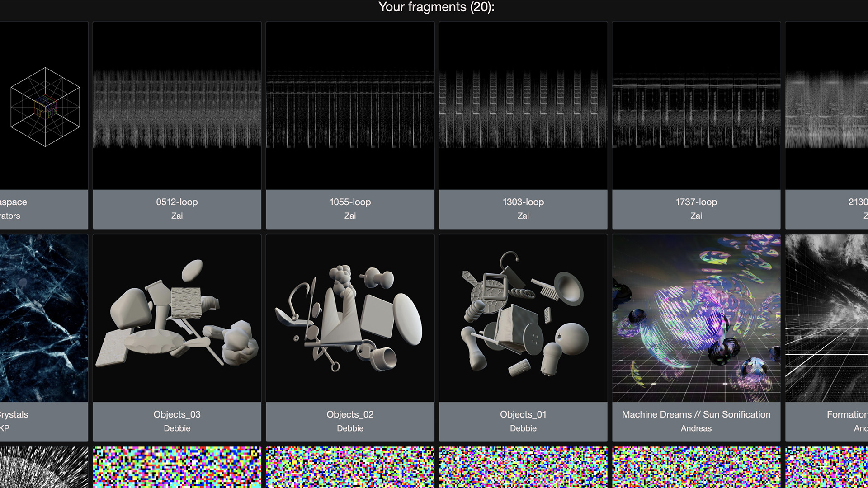This screenshot has height=488, width=868.
Task: Click the Objects_02 3D objects image
Action: point(350,318)
